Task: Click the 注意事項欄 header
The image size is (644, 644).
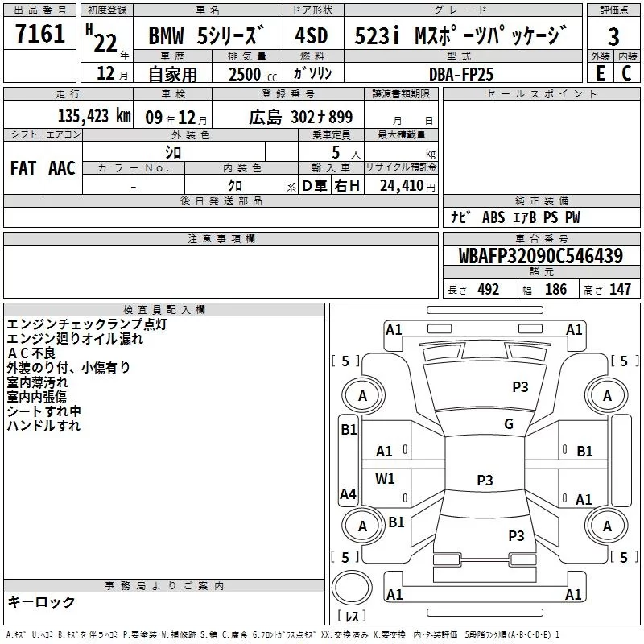Action: [221, 239]
